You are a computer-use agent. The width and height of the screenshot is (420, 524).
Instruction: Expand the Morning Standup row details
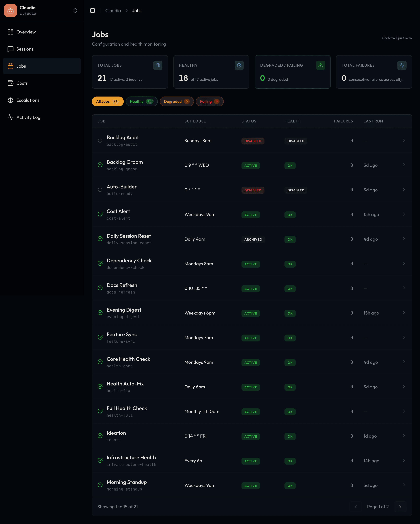(404, 485)
